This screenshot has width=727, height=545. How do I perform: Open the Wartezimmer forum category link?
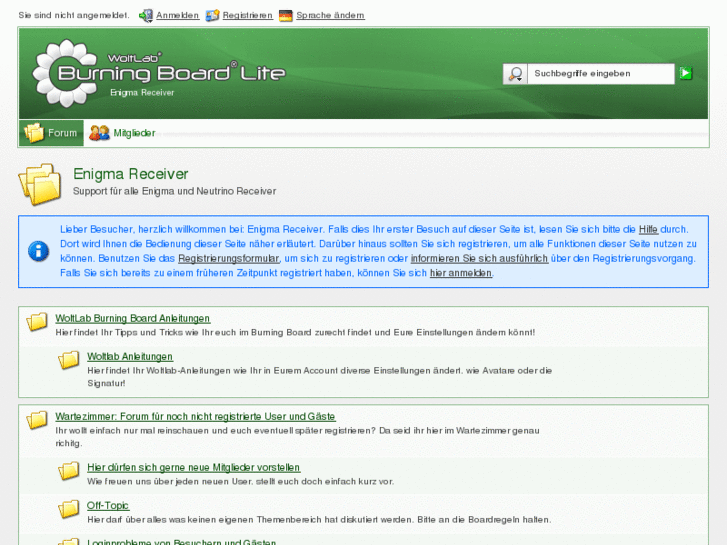[x=195, y=417]
